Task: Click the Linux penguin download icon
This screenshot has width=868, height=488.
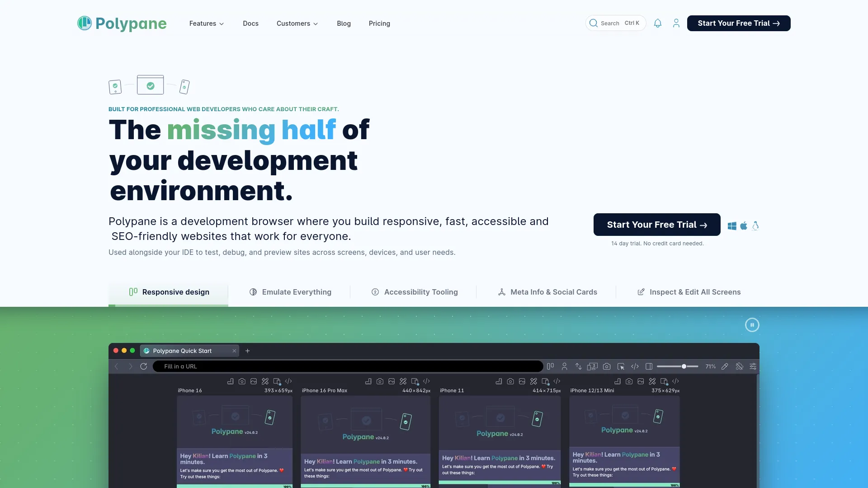Action: point(755,225)
